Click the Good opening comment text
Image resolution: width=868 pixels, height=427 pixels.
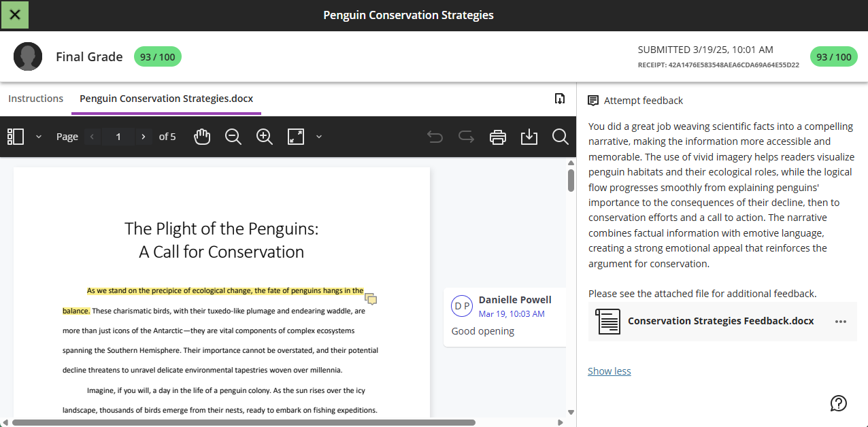pos(483,332)
